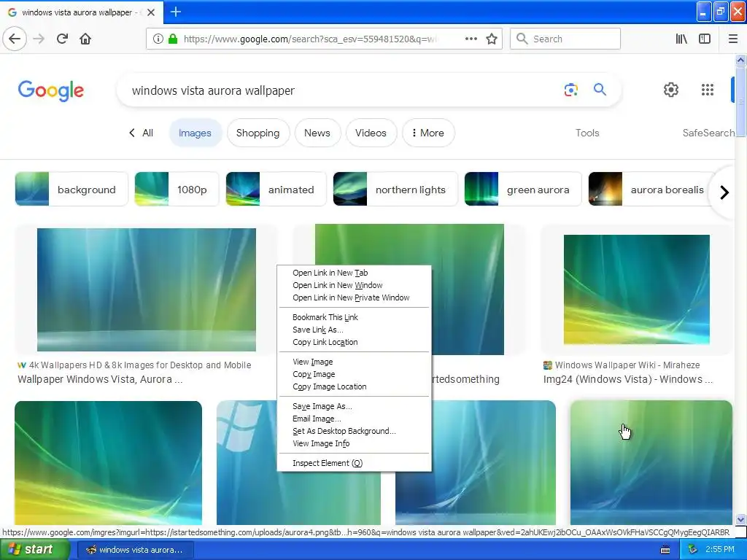747x560 pixels.
Task: Open the 4k Wallpapers HD aurora thumbnail
Action: [146, 289]
